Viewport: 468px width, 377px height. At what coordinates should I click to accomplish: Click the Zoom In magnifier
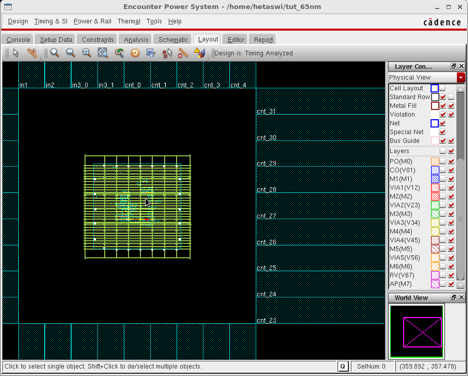55,53
